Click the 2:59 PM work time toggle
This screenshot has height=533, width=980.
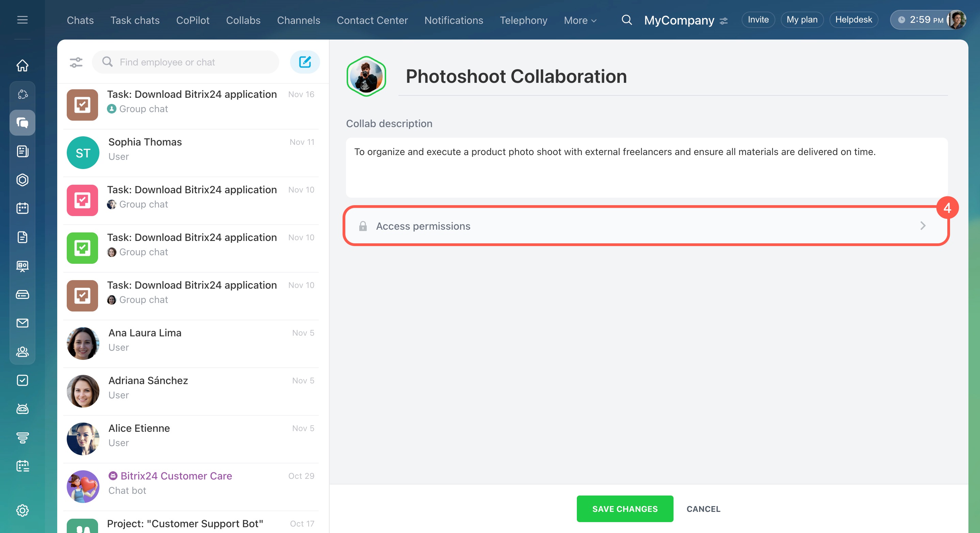point(921,20)
